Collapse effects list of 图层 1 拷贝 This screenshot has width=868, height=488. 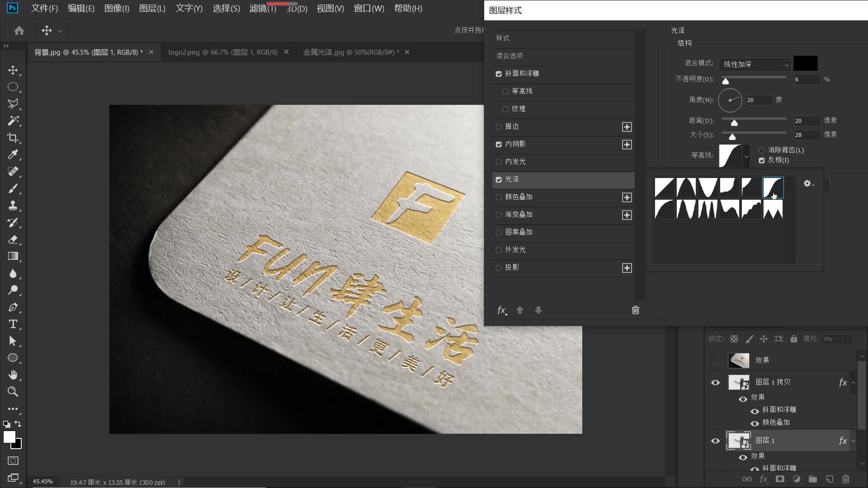point(854,382)
